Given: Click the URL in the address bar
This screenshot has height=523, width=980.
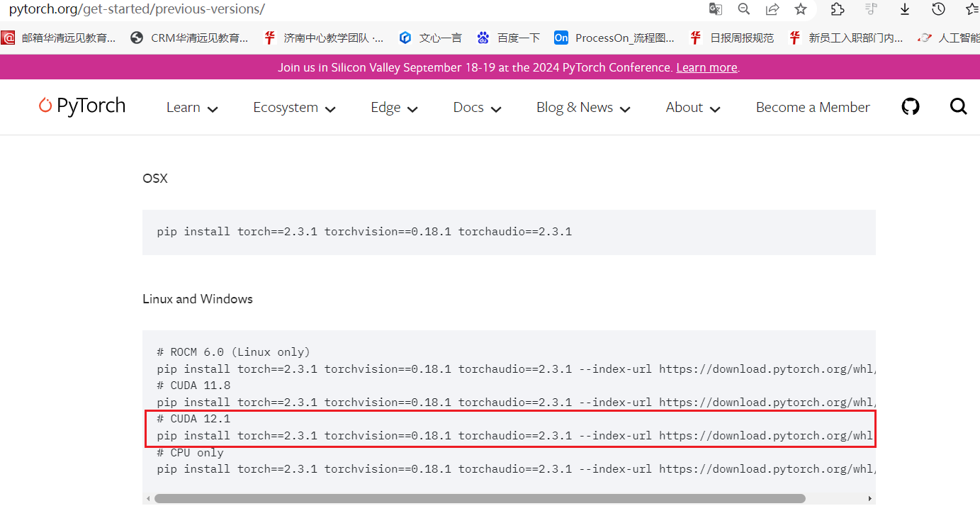Looking at the screenshot, I should pos(137,9).
